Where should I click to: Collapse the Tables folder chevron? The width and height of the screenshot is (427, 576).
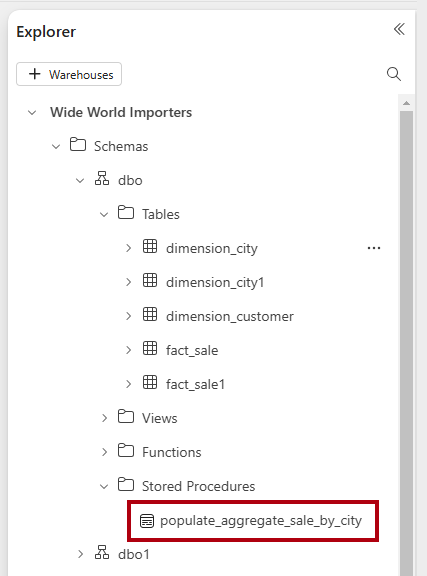104,215
